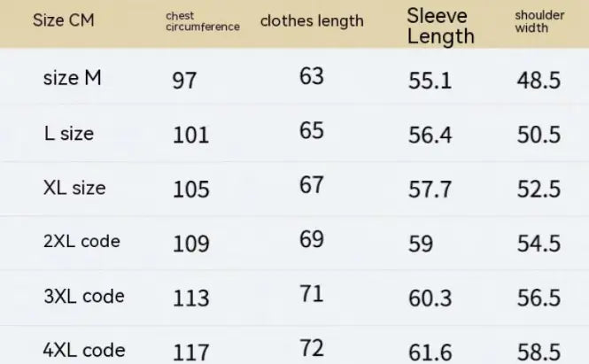This screenshot has width=589, height=364.
Task: Select the sleeve length value 57.7
Action: [430, 189]
